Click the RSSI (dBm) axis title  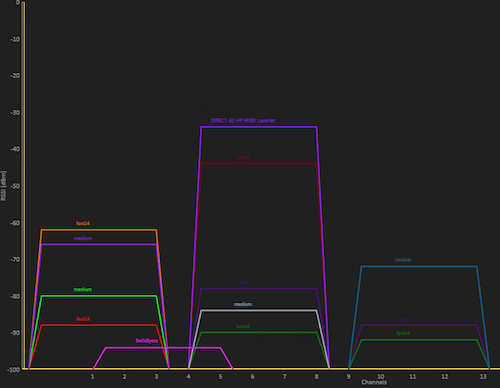point(4,186)
